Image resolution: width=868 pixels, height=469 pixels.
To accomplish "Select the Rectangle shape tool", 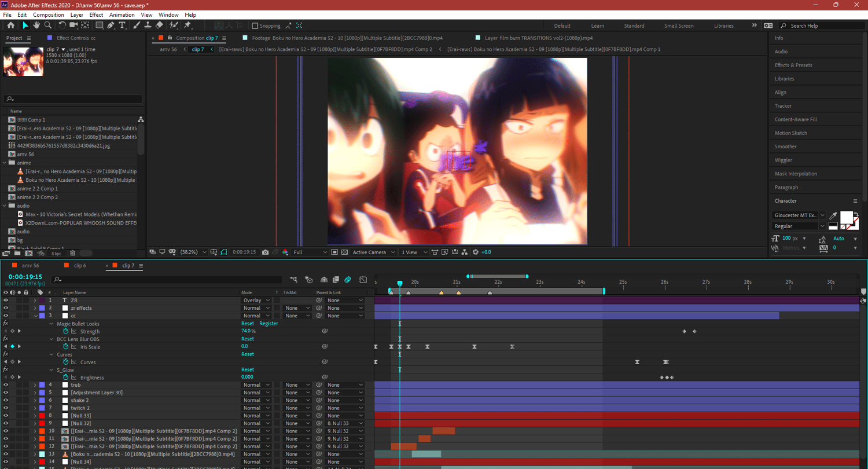I will coord(100,25).
